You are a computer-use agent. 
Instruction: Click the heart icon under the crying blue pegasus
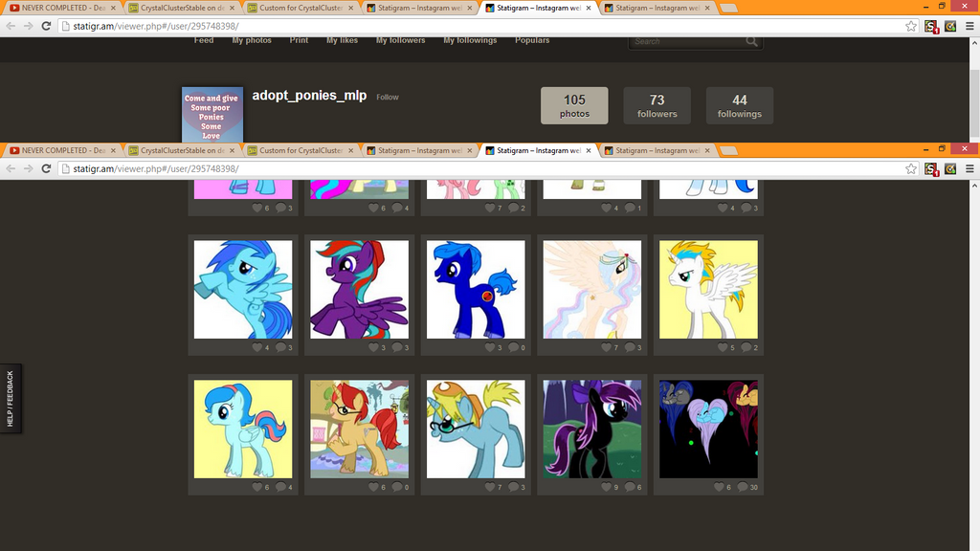pyautogui.click(x=256, y=347)
